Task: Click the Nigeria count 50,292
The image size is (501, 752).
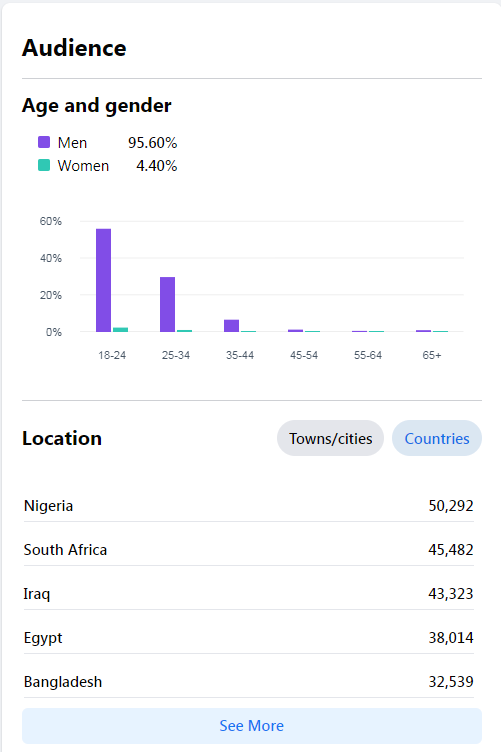Action: click(x=451, y=505)
